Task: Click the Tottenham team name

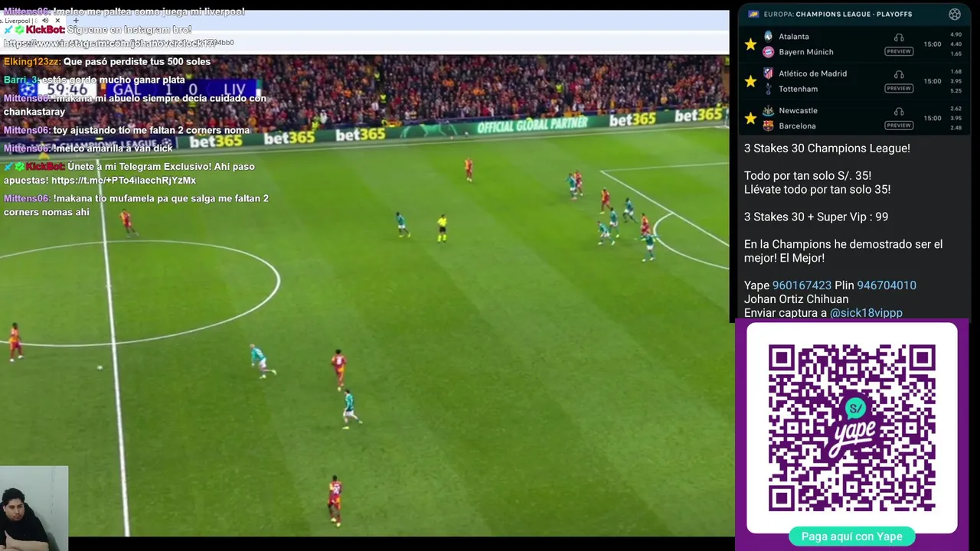Action: [x=799, y=89]
